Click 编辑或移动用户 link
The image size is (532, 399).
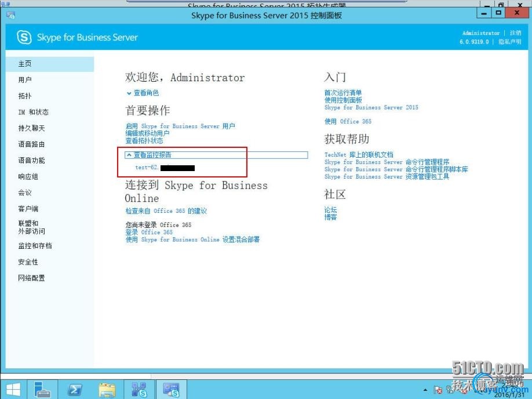pos(148,133)
